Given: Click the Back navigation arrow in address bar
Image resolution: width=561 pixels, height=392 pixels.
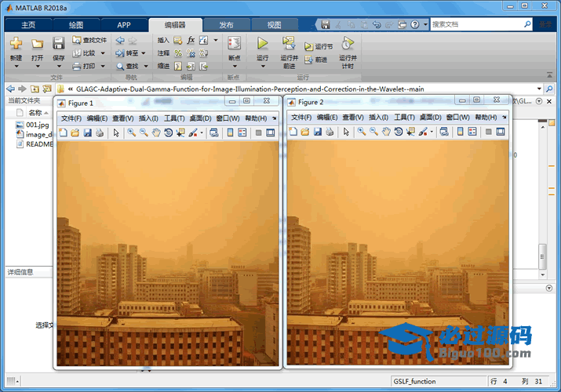Looking at the screenshot, I should pyautogui.click(x=10, y=89).
